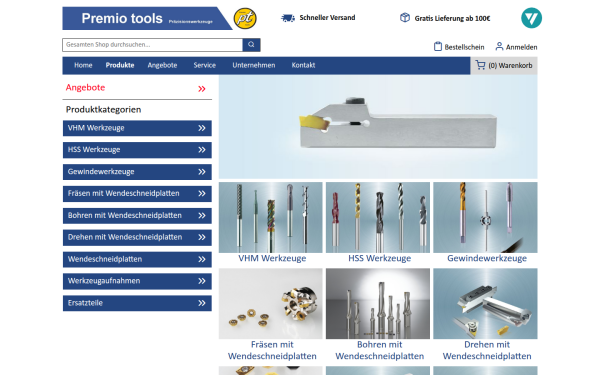Screen dimensions: 600x375
Task: Open the Kontakt menu item
Action: click(x=303, y=65)
